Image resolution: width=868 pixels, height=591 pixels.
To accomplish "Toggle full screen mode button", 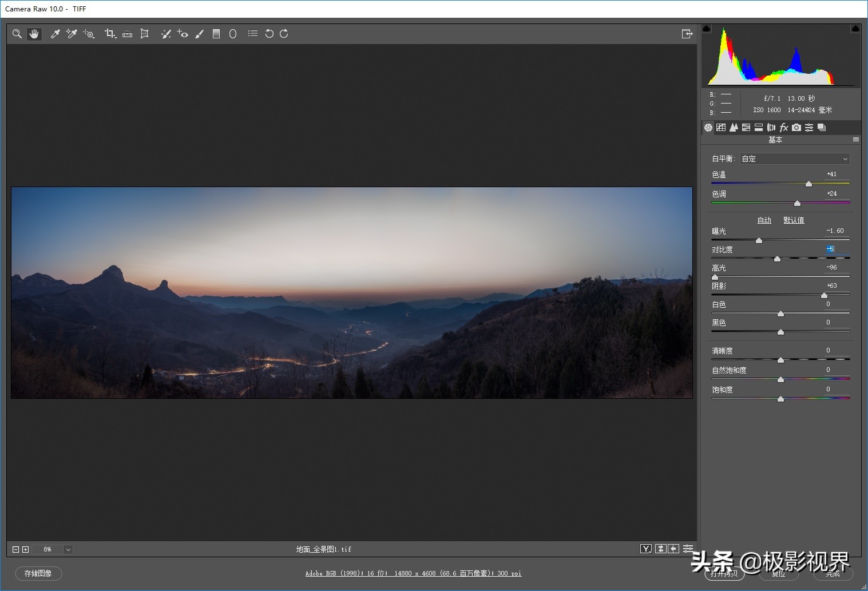I will click(x=687, y=34).
